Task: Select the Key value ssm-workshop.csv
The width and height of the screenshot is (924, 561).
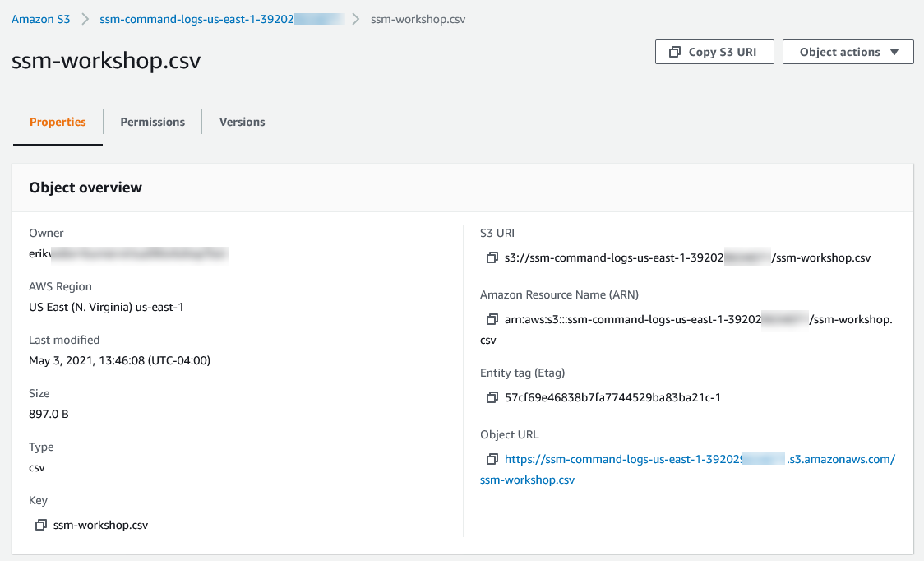Action: (101, 525)
